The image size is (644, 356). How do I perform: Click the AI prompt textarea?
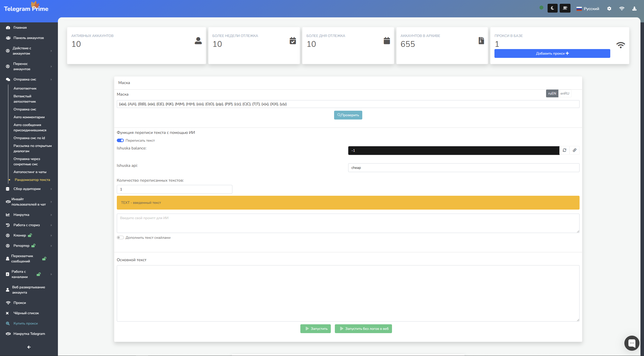(x=348, y=223)
